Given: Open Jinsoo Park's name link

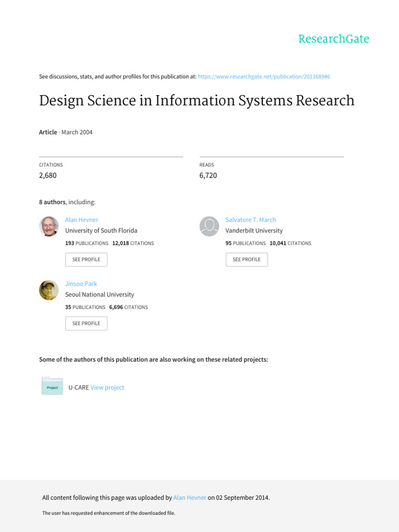Looking at the screenshot, I should point(81,284).
